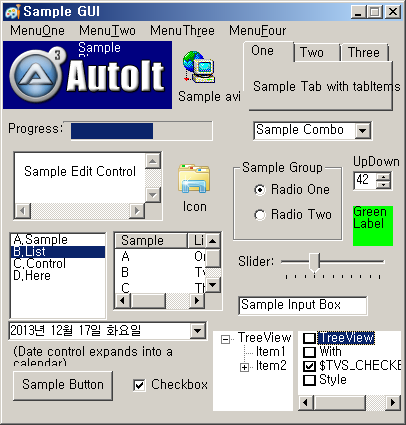
Task: Select A.Sample in the list box
Action: [58, 240]
